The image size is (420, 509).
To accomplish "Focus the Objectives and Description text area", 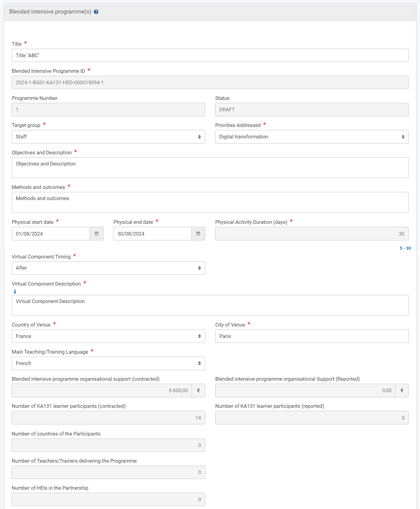I will coord(210,168).
